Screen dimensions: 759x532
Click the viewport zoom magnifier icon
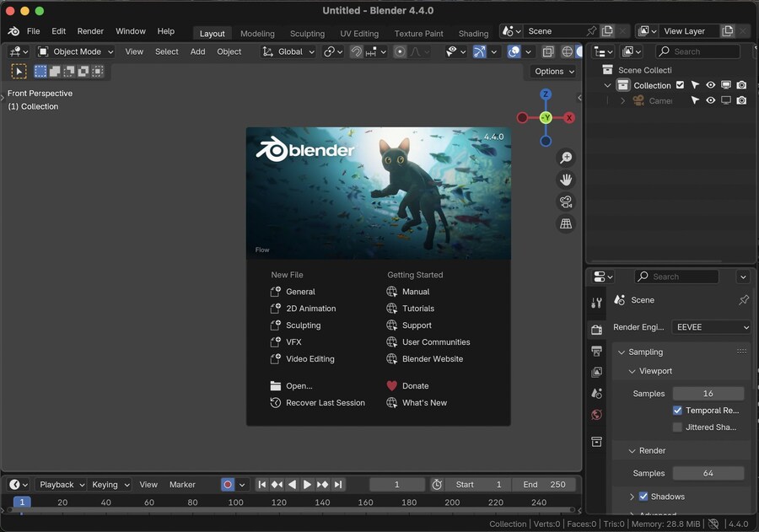(x=566, y=158)
